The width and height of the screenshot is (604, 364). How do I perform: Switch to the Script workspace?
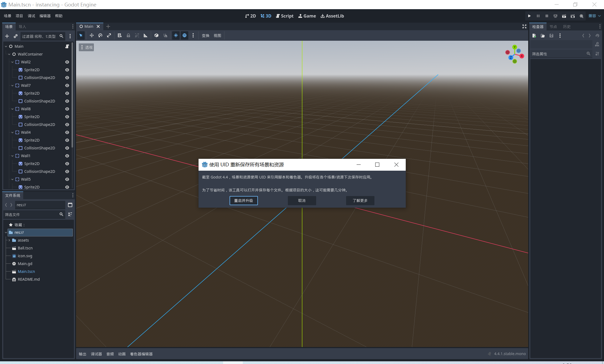[x=285, y=16]
